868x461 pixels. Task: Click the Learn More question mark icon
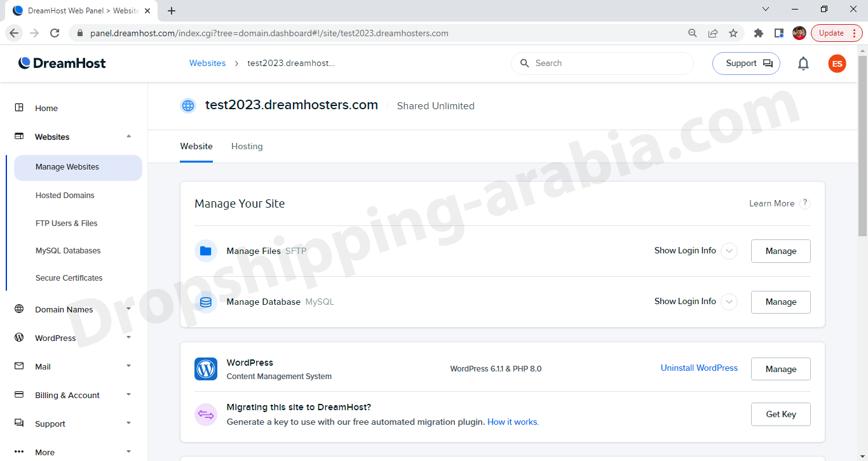pos(805,203)
